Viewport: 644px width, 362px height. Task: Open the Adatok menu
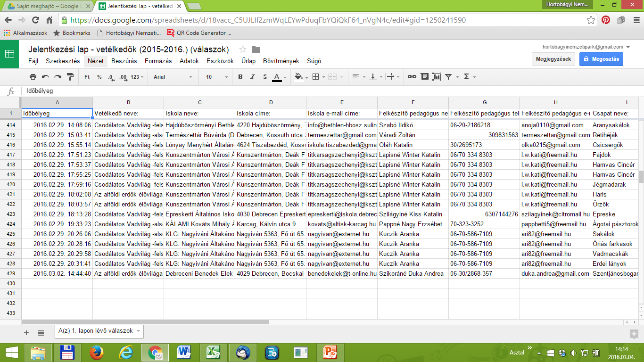[189, 61]
